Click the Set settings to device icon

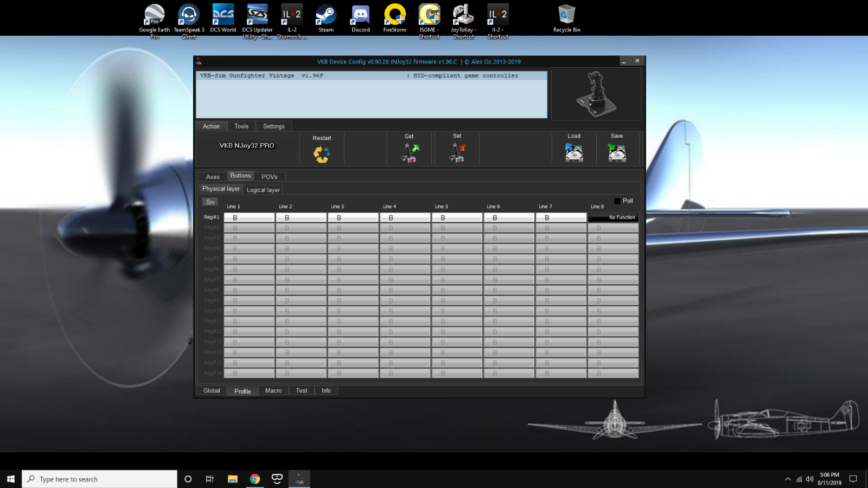pyautogui.click(x=457, y=153)
